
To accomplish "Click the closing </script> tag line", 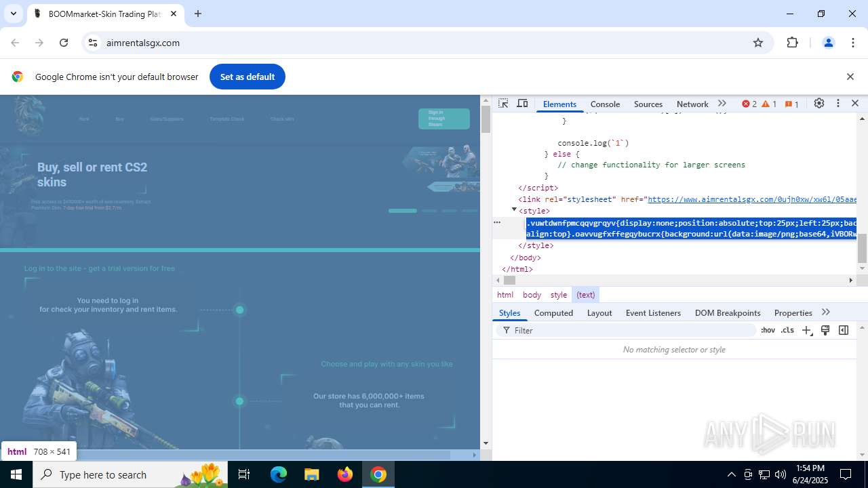I will [538, 188].
